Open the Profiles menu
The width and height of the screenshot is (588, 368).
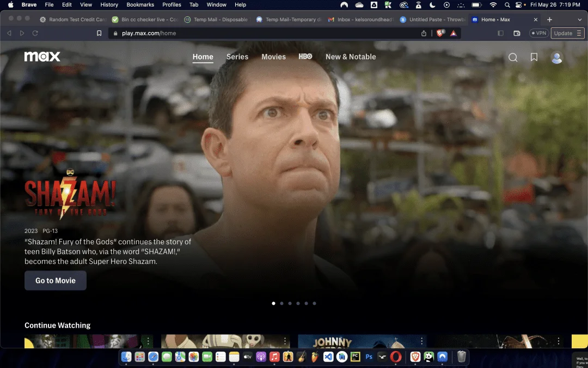coord(171,5)
